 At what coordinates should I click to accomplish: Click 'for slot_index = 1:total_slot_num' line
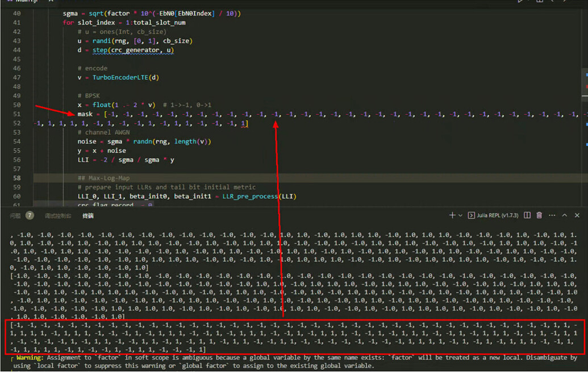(x=124, y=23)
